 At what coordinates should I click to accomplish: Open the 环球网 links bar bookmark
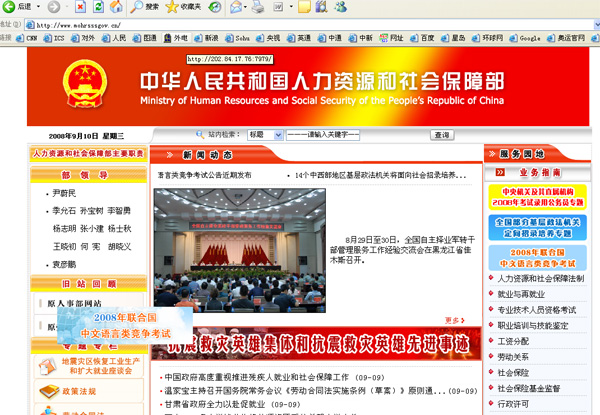(488, 38)
